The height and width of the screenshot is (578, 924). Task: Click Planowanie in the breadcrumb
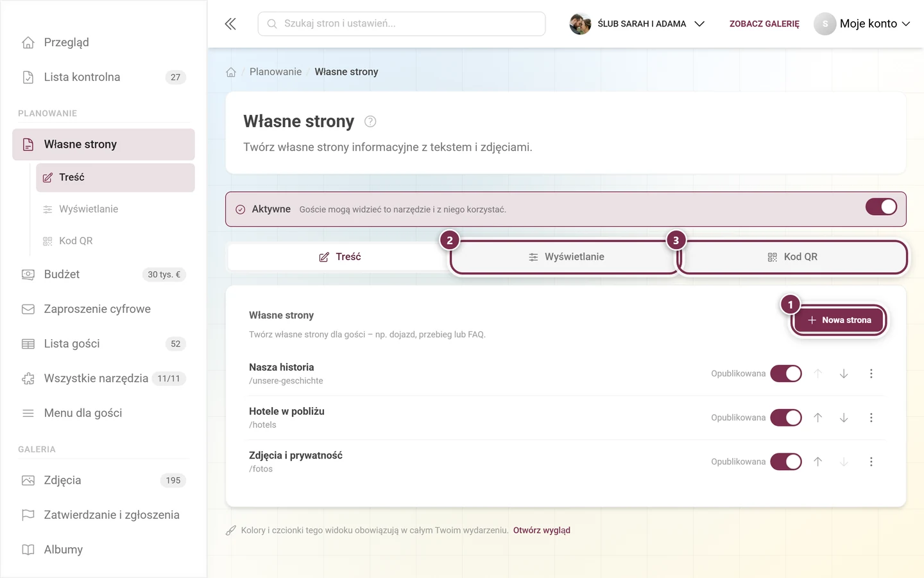(x=275, y=72)
